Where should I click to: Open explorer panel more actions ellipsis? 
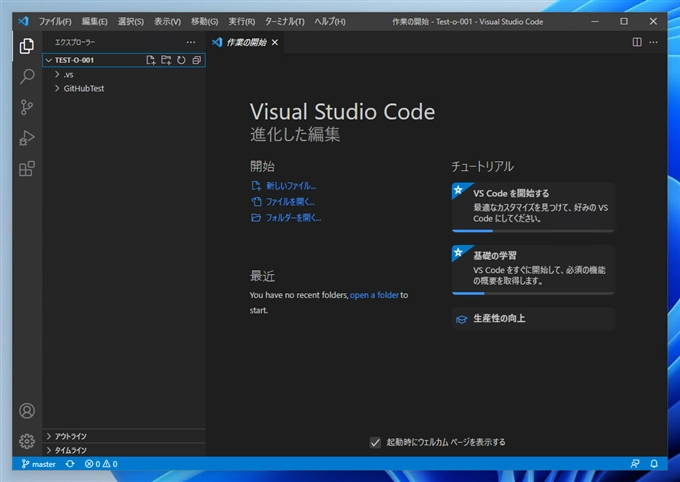[191, 42]
